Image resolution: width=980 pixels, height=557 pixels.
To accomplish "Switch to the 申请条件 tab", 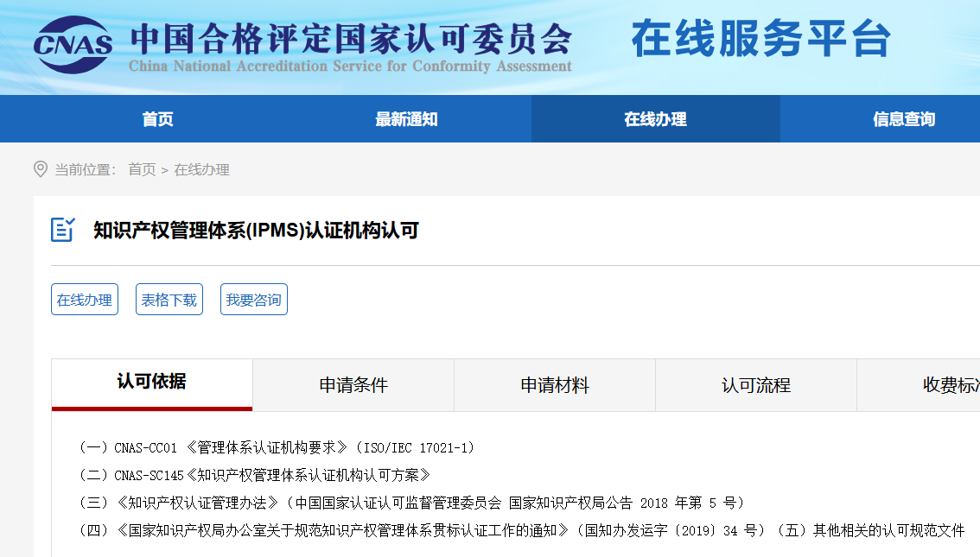I will 353,384.
